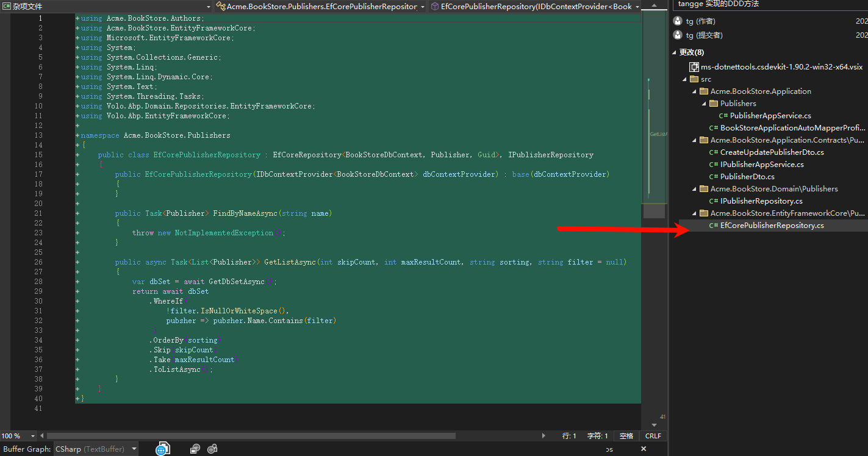
Task: Click 'NotImplementedException' in the code
Action: [224, 233]
